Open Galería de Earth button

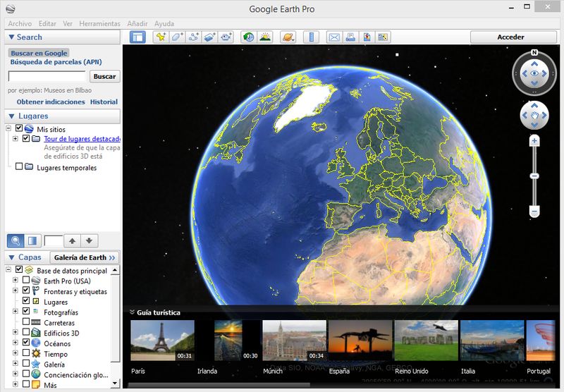point(85,257)
